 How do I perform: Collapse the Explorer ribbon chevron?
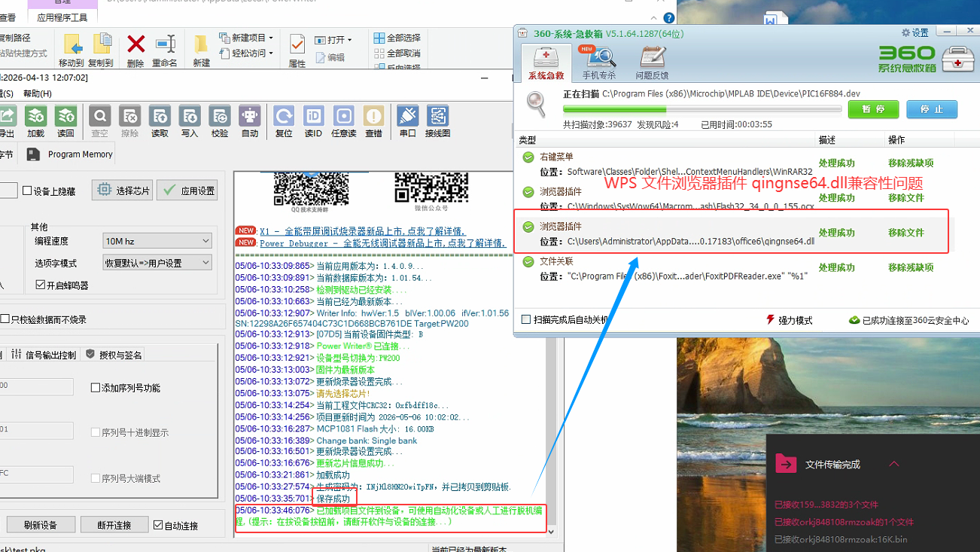point(653,18)
